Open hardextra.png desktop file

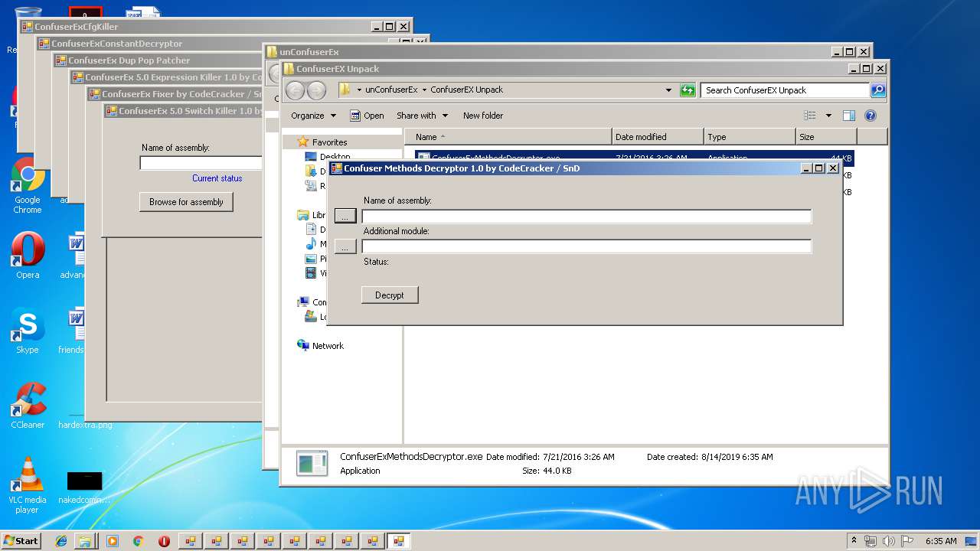pos(85,425)
